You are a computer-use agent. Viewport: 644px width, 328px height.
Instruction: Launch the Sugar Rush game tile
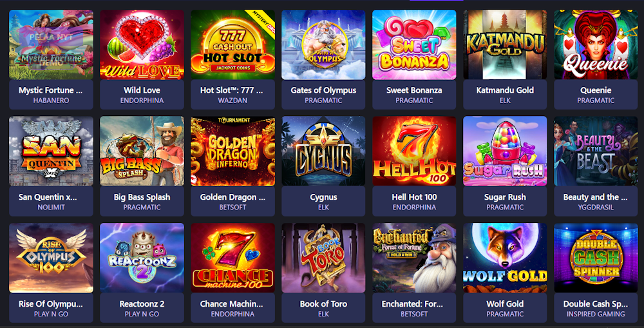point(505,151)
